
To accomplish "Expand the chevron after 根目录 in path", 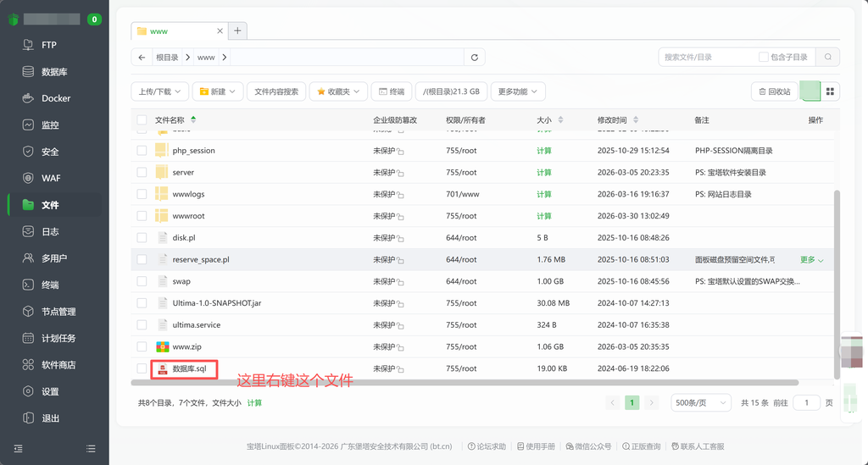I will [187, 58].
